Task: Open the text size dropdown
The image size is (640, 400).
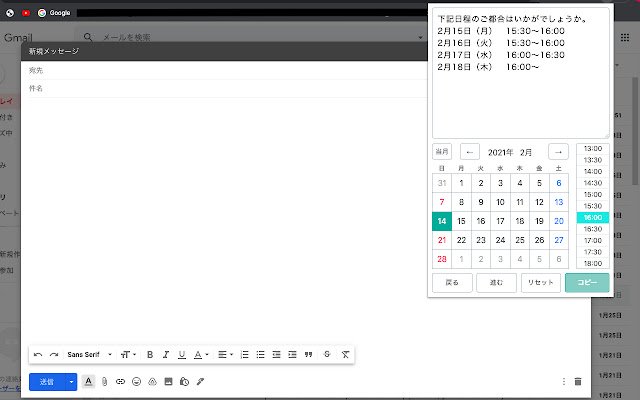Action: click(129, 355)
